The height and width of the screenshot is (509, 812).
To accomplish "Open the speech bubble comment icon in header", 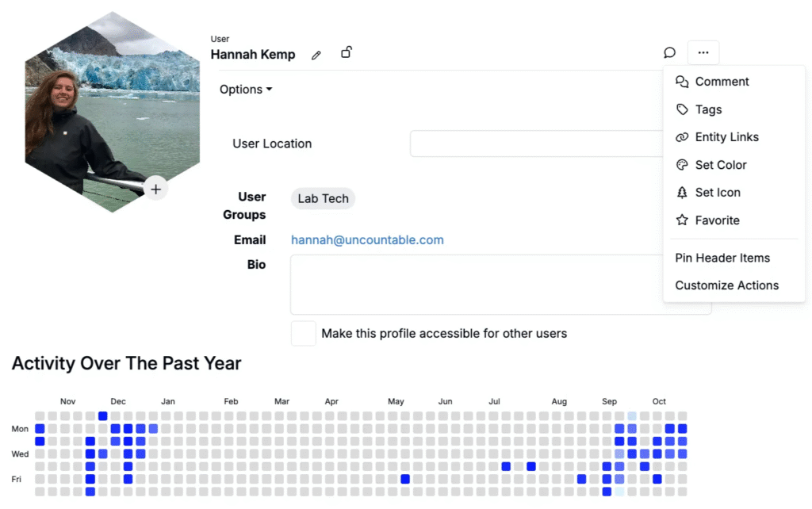I will [x=670, y=53].
